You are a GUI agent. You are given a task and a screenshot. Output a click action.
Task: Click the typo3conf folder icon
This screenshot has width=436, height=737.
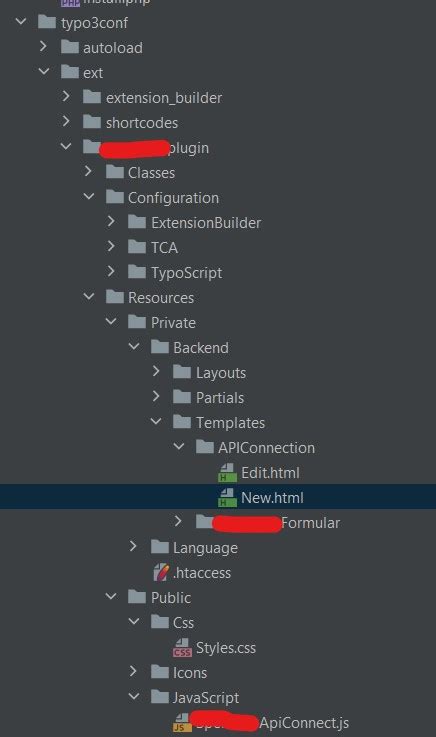click(47, 22)
